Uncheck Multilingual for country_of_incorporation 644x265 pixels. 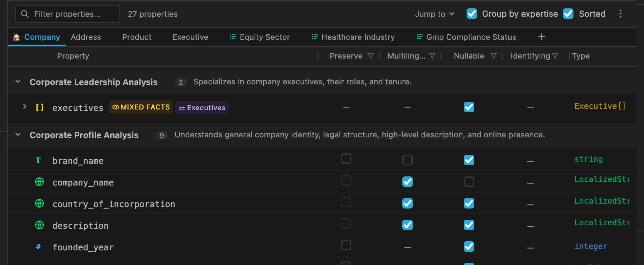[x=408, y=203]
